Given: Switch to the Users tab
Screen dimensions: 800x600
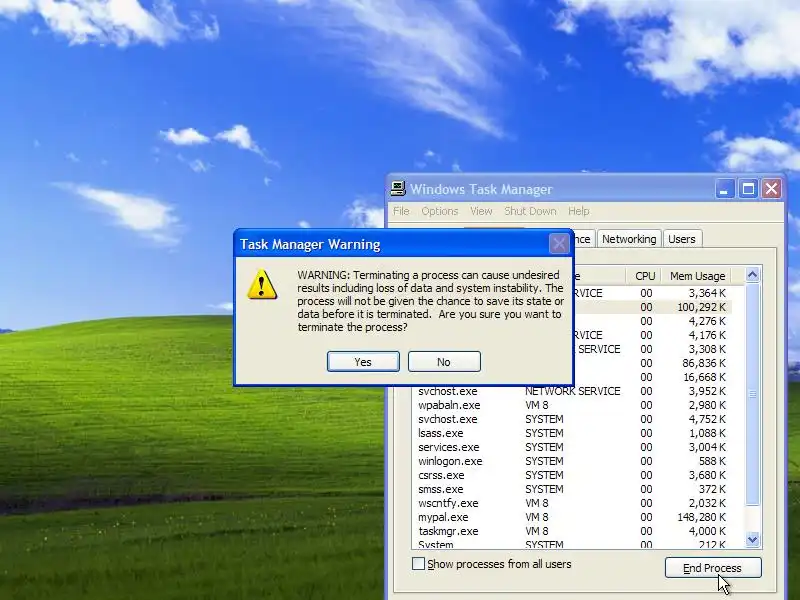Looking at the screenshot, I should pos(682,239).
